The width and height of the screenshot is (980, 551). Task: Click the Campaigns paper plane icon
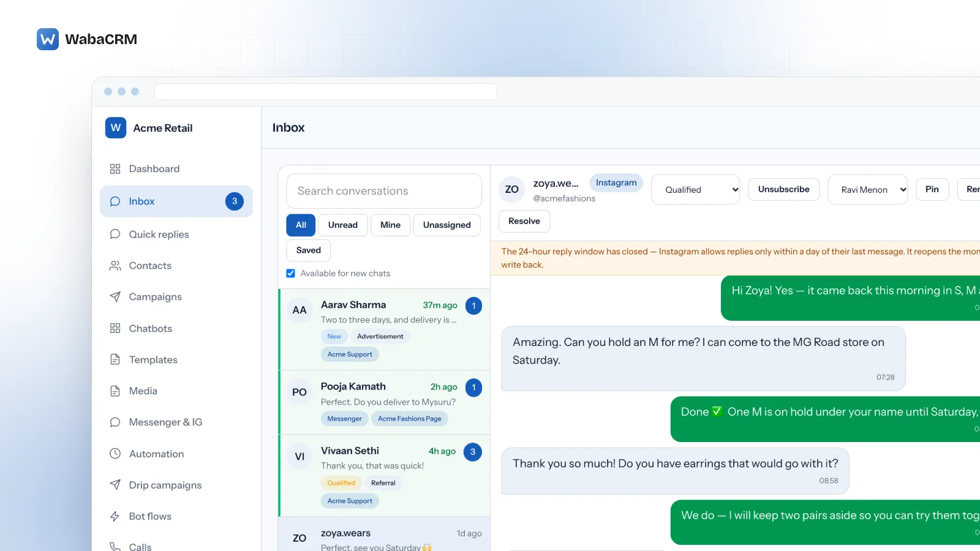click(115, 297)
